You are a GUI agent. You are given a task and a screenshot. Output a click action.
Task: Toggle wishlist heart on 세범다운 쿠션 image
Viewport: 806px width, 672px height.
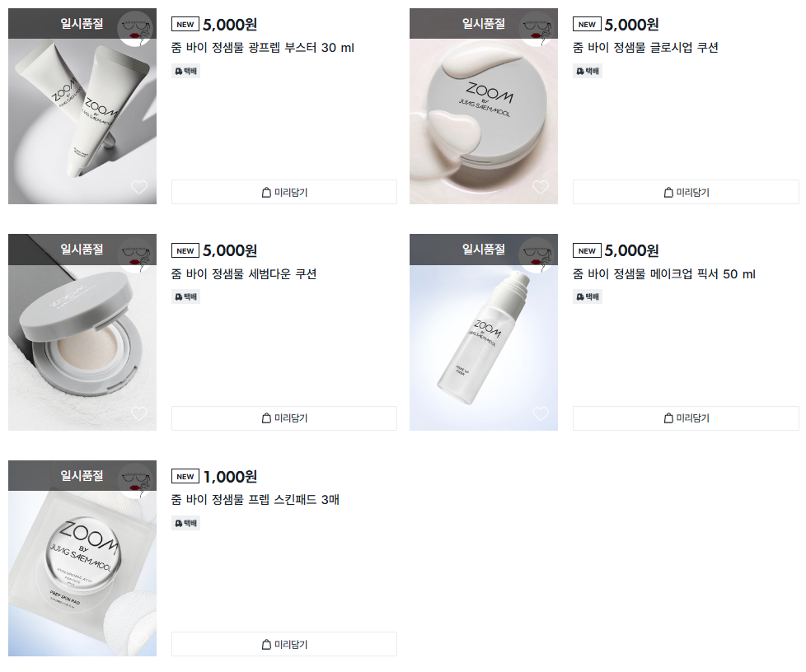pos(138,413)
